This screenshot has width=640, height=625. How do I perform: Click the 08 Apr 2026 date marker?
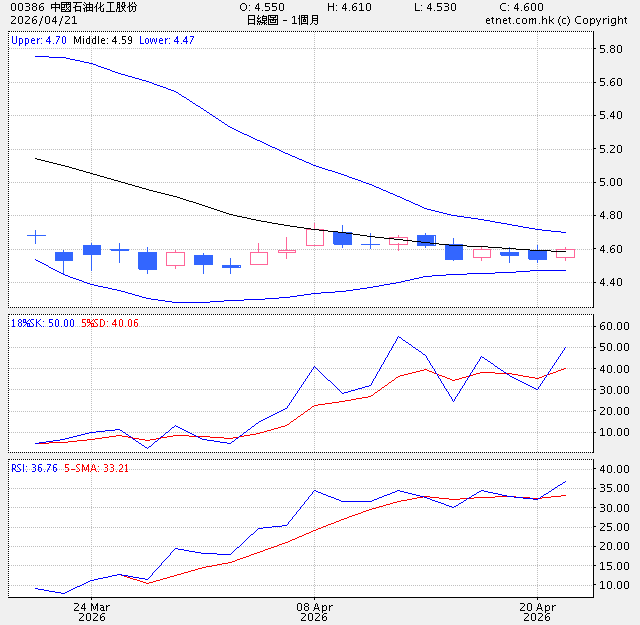click(314, 612)
